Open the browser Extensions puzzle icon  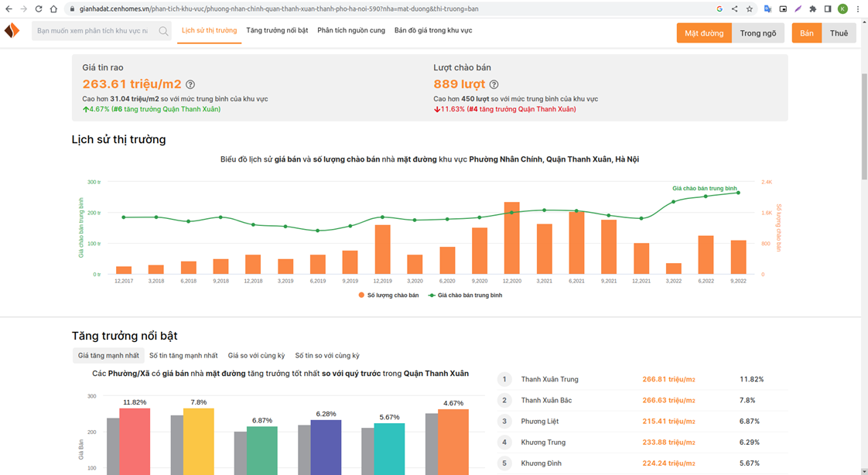click(x=812, y=9)
